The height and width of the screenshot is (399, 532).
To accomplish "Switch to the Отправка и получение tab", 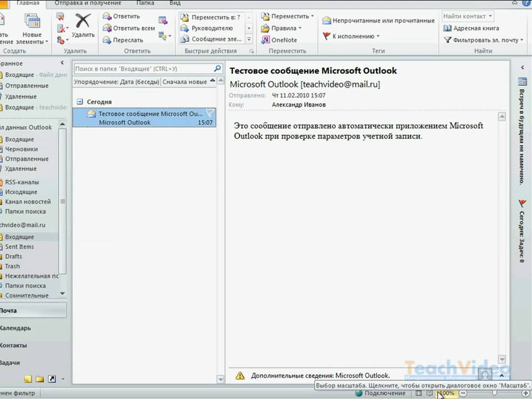I will point(88,3).
